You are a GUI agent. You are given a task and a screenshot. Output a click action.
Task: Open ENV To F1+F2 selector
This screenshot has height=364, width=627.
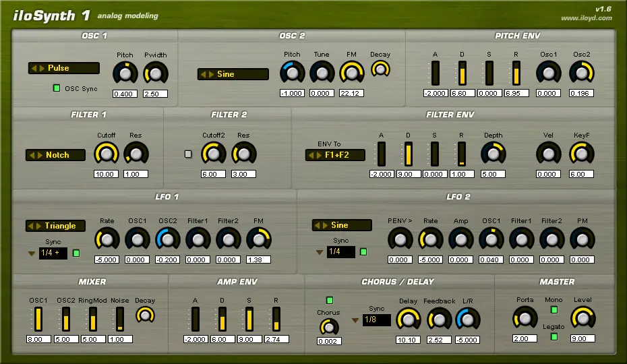pyautogui.click(x=335, y=155)
